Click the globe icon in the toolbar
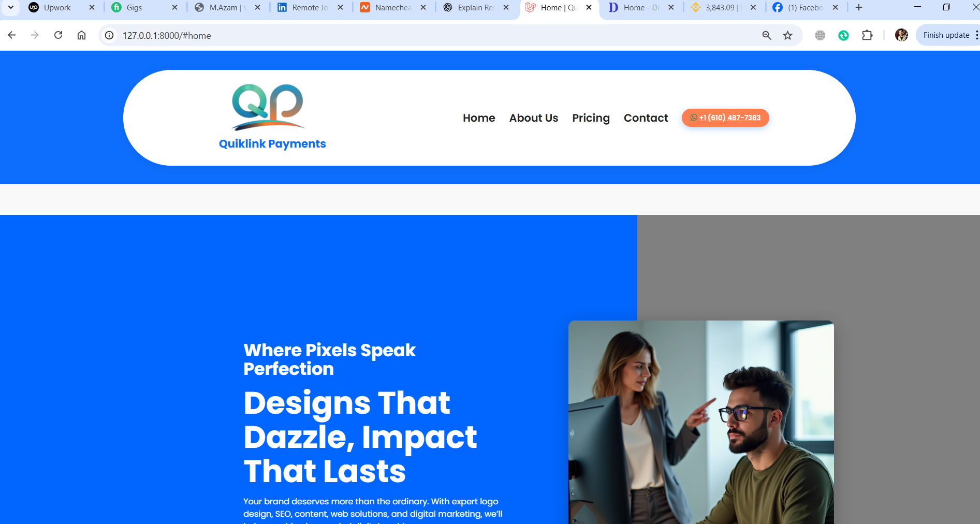The image size is (980, 524). [820, 35]
